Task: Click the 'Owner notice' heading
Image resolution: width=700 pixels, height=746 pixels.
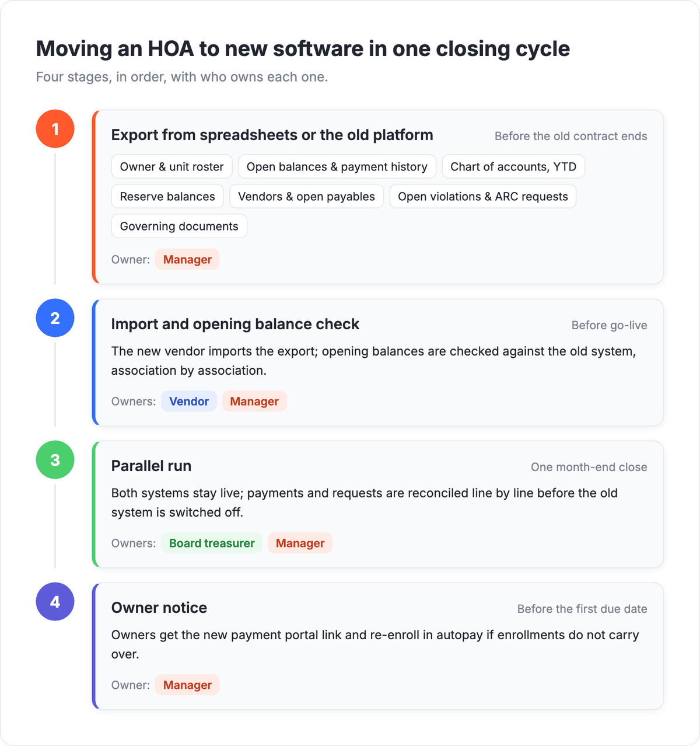Action: 159,608
